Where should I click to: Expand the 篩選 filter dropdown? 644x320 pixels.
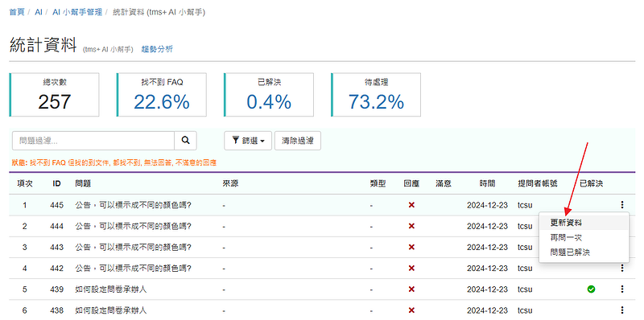[248, 141]
